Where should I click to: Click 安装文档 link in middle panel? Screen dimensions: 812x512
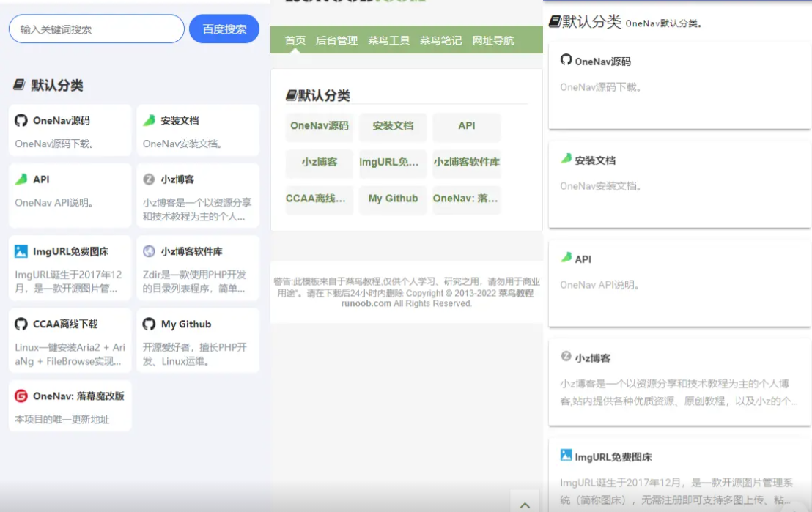pyautogui.click(x=393, y=126)
